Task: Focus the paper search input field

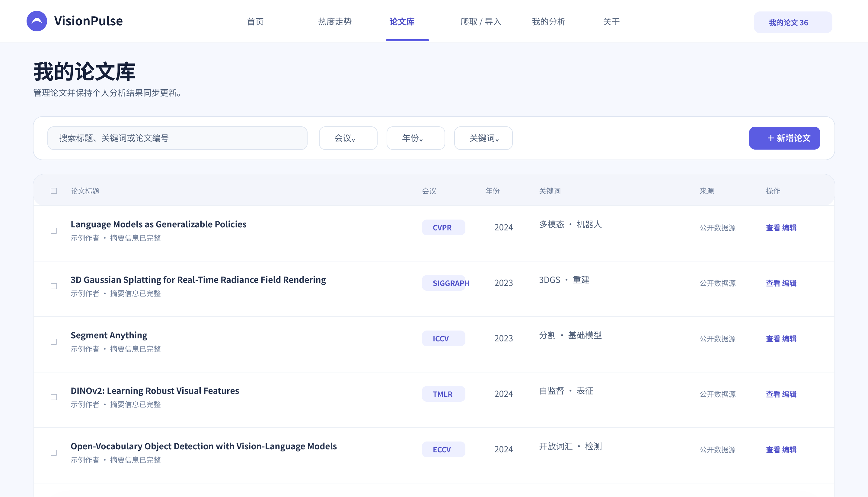Action: coord(177,138)
